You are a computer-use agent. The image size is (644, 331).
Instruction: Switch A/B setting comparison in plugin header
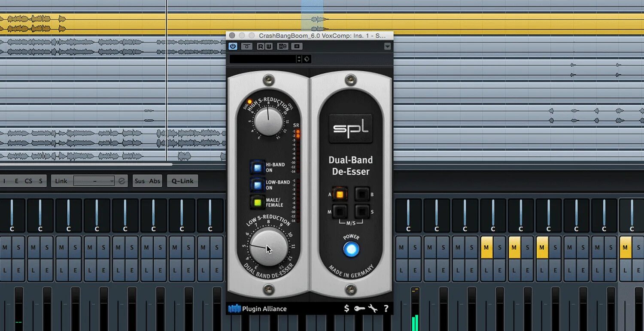pos(283,46)
